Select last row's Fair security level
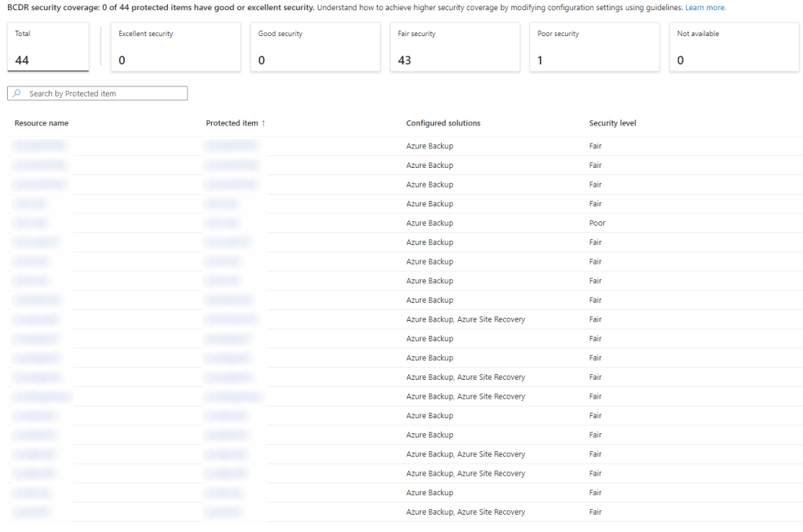Screen dimensions: 803x532 [595, 512]
